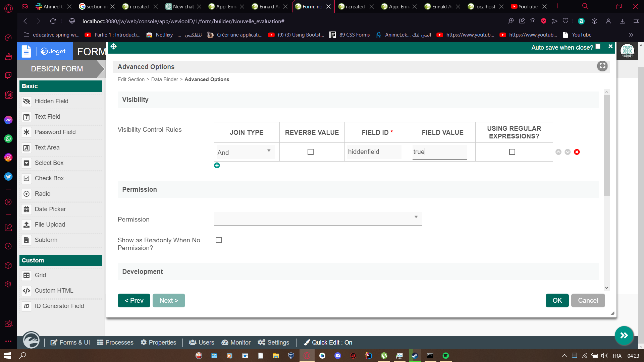
Task: Click the Custom HTML element icon
Action: (x=26, y=291)
